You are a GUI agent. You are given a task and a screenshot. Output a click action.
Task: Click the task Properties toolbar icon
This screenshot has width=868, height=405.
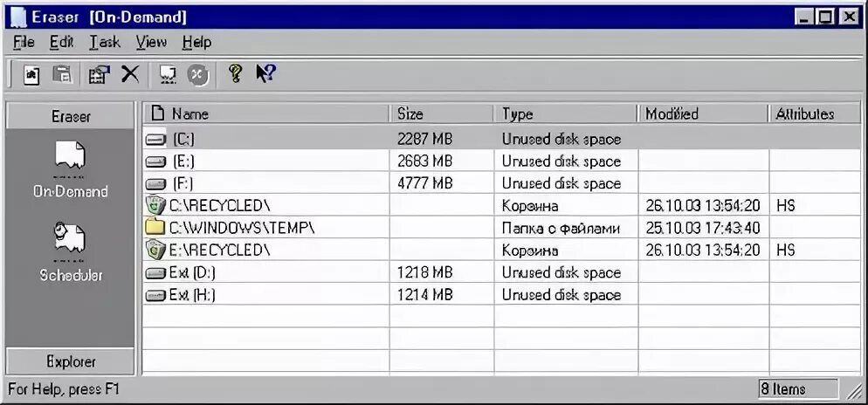coord(97,76)
